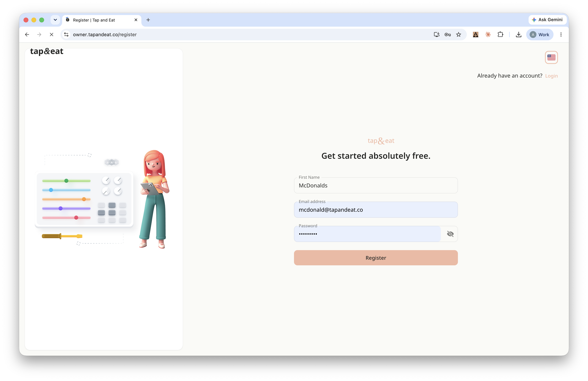
Task: Open a new browser tab
Action: point(148,20)
